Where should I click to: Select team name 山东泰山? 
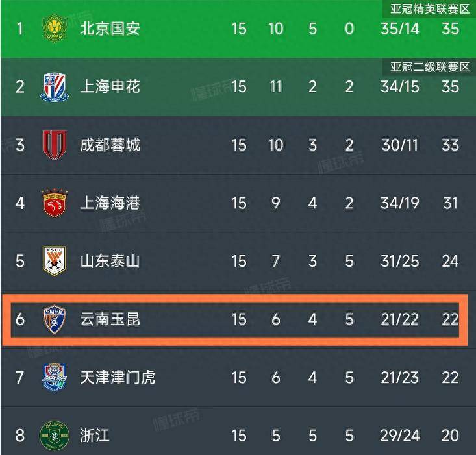tap(110, 261)
